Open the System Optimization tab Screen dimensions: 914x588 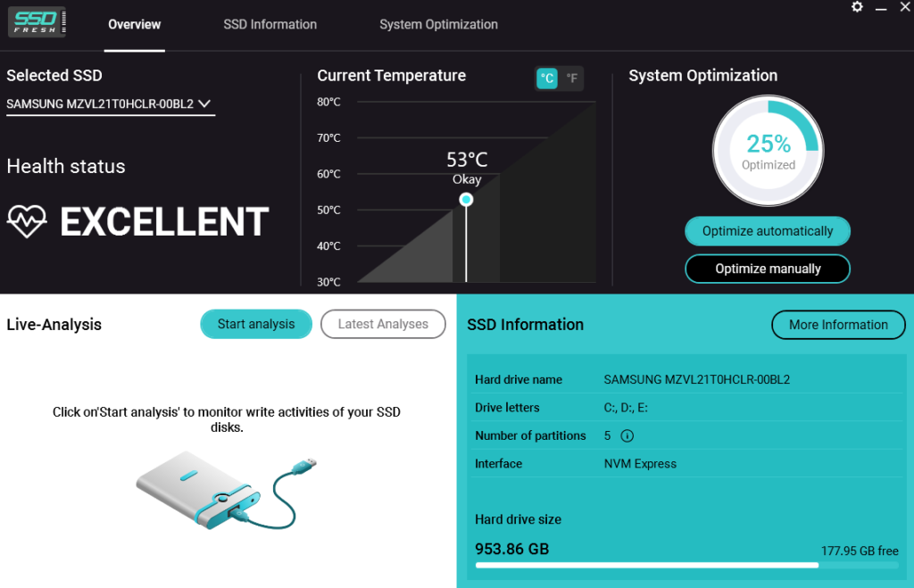tap(438, 24)
